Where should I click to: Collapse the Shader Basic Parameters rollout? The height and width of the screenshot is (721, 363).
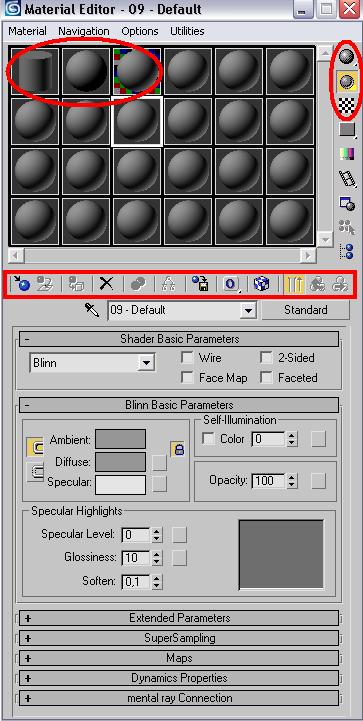(x=179, y=339)
